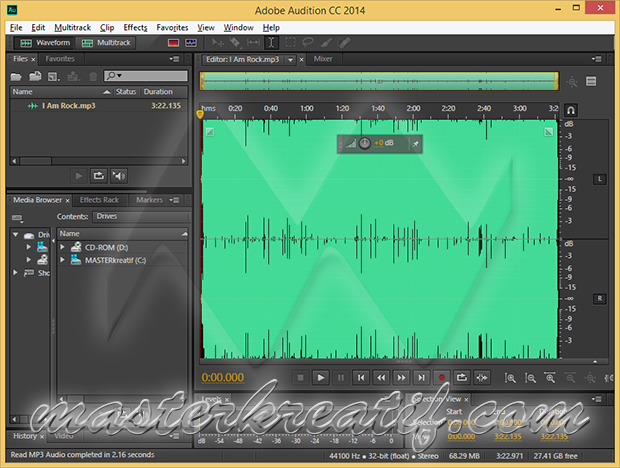Open Editor panel options menu
The image size is (620, 468).
click(596, 59)
